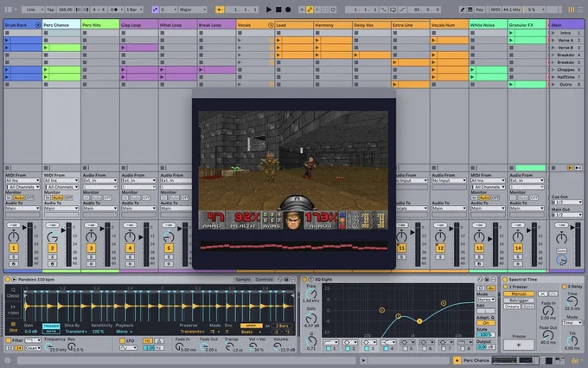Open EQ Eight Mode Stereo dropdown
Screen dimensions: 588x368
pos(486,300)
